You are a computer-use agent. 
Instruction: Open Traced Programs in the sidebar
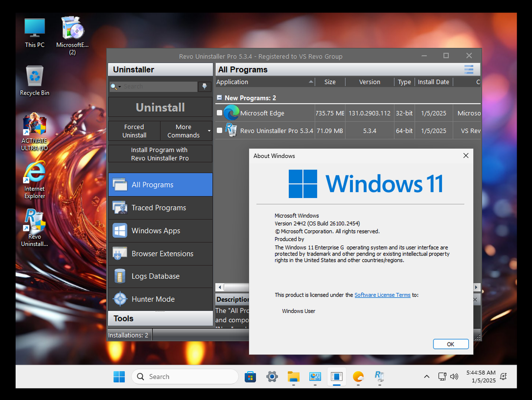[161, 208]
